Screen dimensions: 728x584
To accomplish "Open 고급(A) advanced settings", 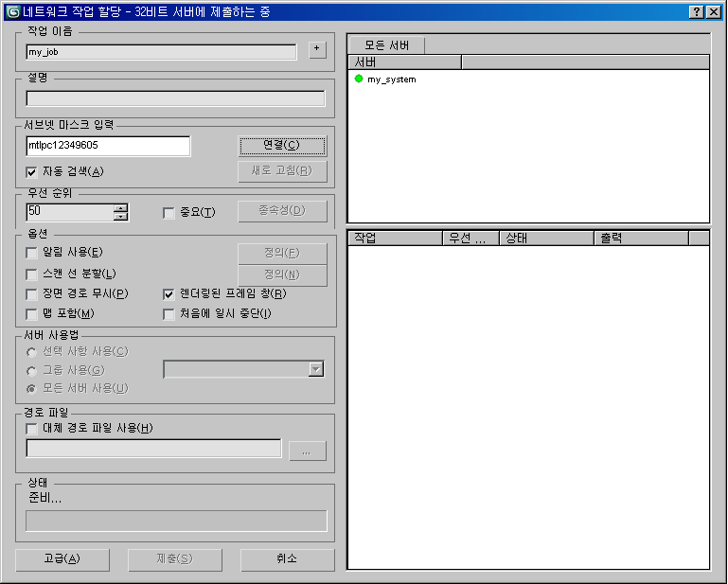I will [x=62, y=559].
